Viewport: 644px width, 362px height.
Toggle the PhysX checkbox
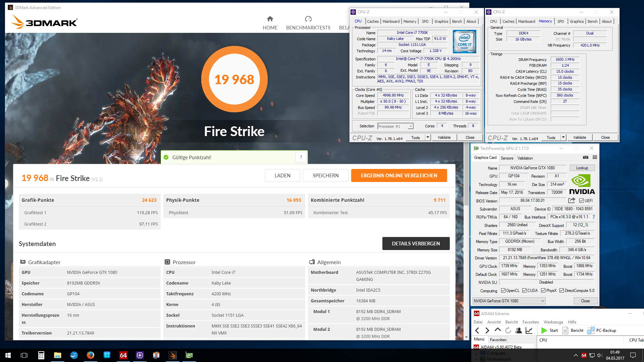pyautogui.click(x=543, y=291)
